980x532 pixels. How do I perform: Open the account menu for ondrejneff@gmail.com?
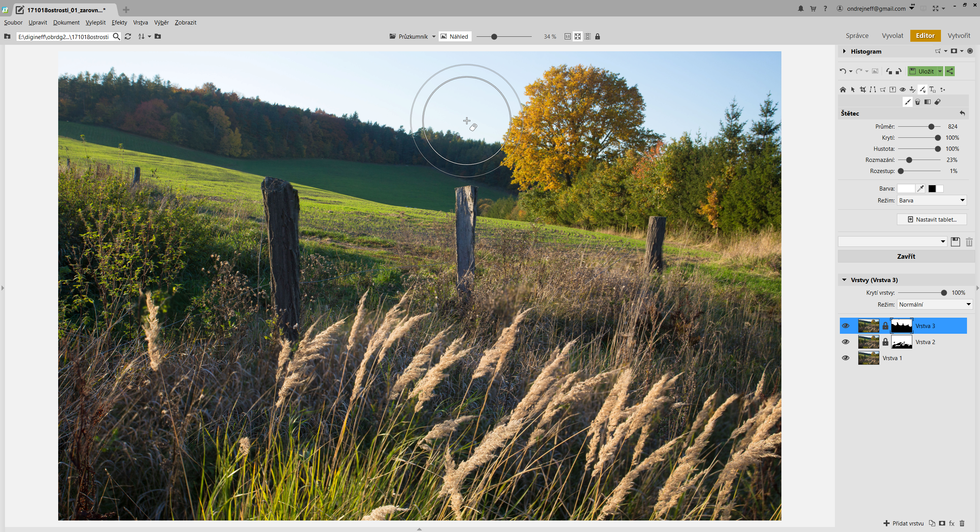pyautogui.click(x=911, y=8)
